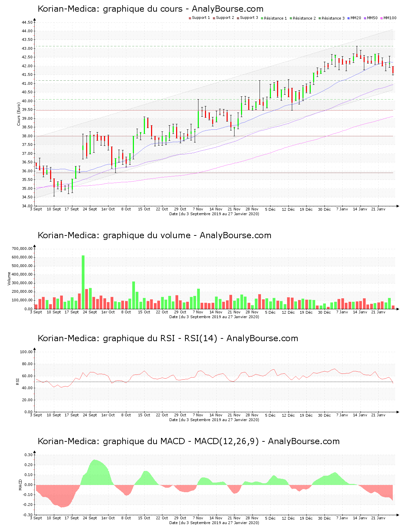Screen dimensions: 412x532
Task: Click the '14 Janv' date under price chart
Action: click(x=360, y=209)
